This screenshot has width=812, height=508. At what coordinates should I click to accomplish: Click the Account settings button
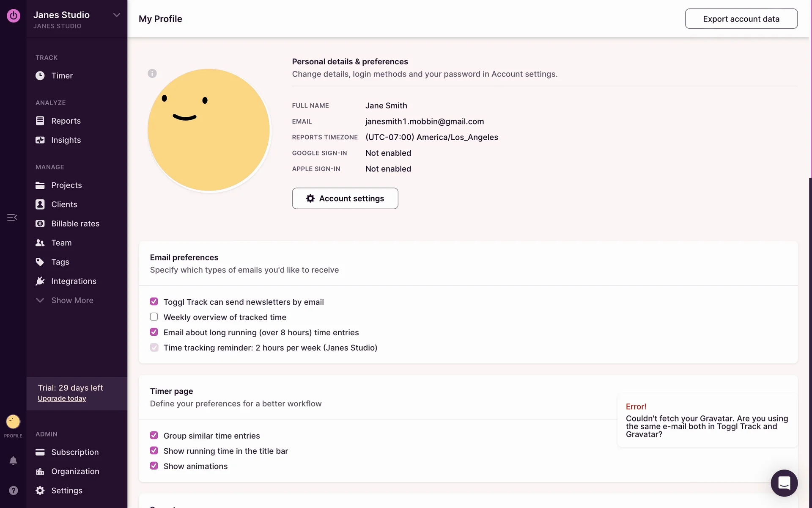(345, 199)
